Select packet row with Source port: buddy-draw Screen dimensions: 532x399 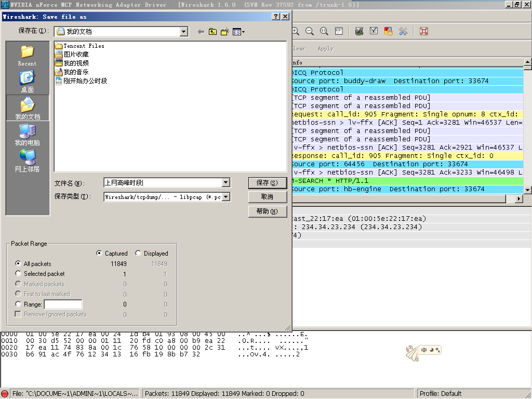click(x=407, y=81)
